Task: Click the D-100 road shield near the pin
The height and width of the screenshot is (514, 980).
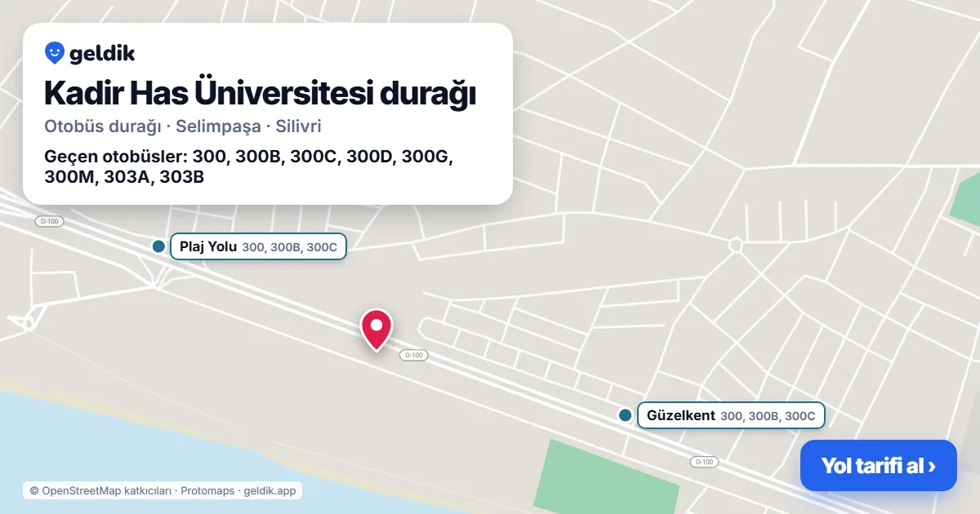Action: tap(414, 355)
